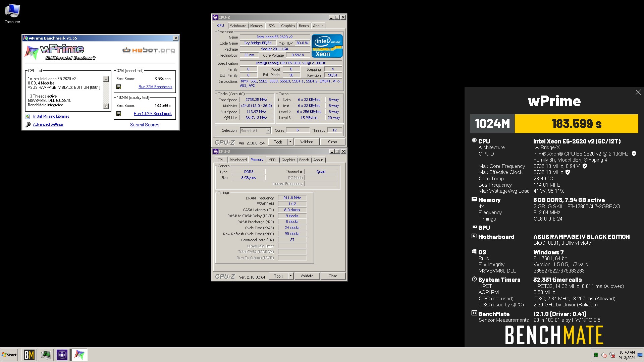
Task: Open the Advanced Settings link
Action: (x=48, y=124)
